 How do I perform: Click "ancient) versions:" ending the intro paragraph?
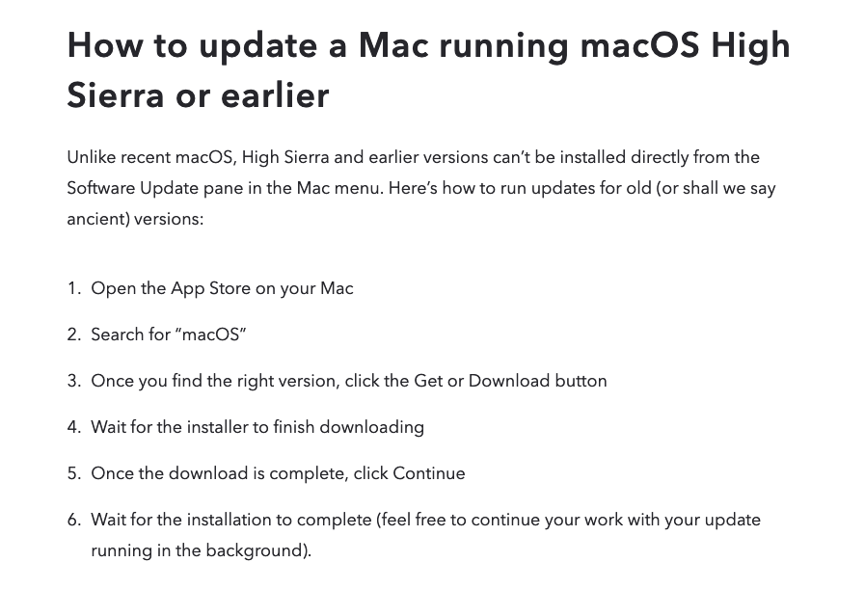coord(135,219)
